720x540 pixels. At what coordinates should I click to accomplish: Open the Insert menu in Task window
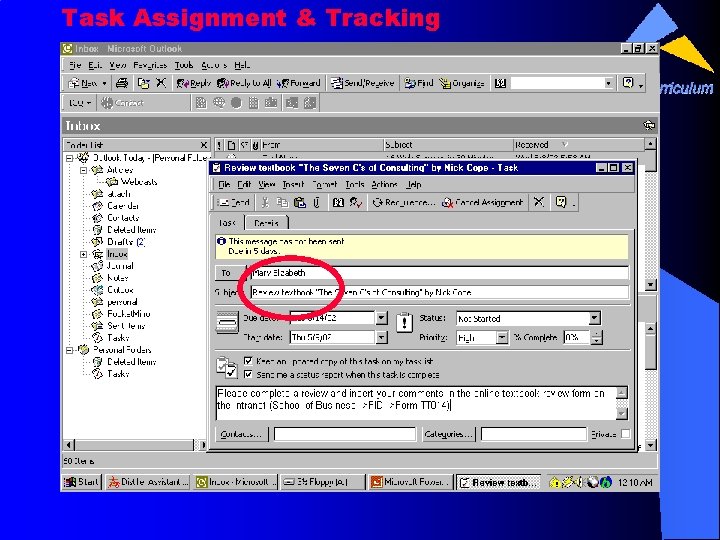293,184
